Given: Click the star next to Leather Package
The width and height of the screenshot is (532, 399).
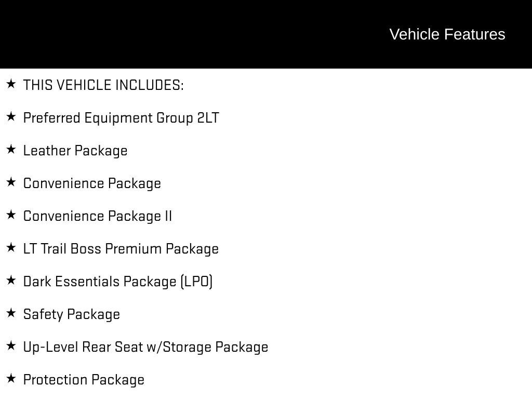Looking at the screenshot, I should click(x=11, y=149).
